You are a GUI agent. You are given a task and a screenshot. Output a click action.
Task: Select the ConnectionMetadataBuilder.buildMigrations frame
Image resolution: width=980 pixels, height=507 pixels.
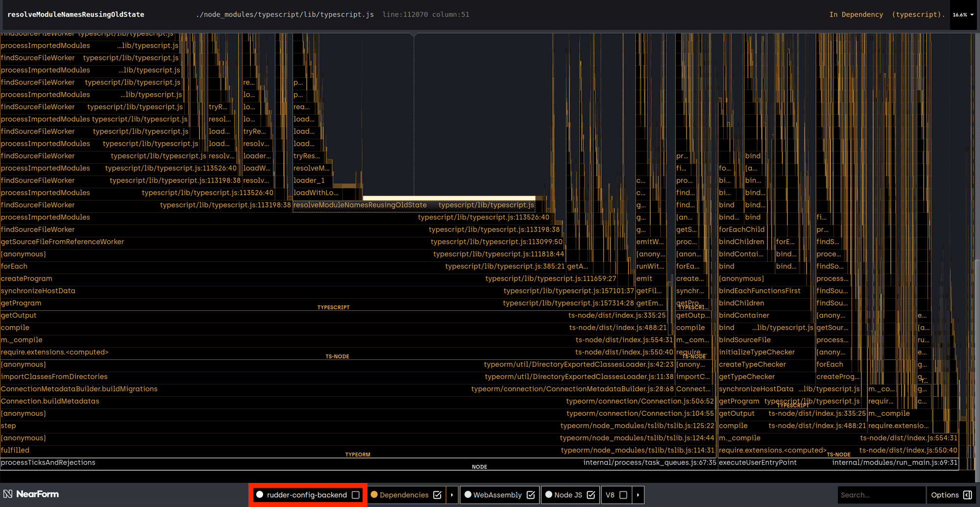337,389
